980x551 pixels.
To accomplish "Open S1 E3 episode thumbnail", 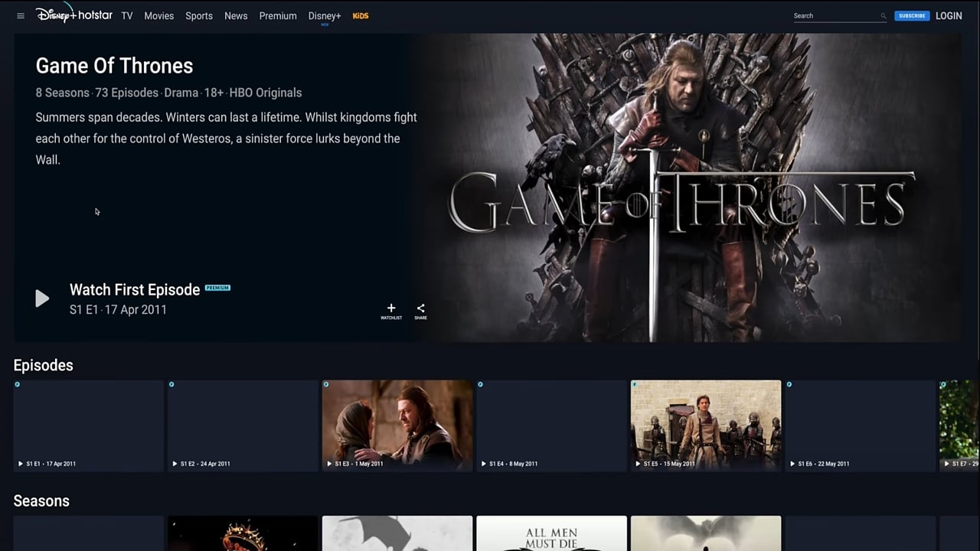I will (397, 425).
